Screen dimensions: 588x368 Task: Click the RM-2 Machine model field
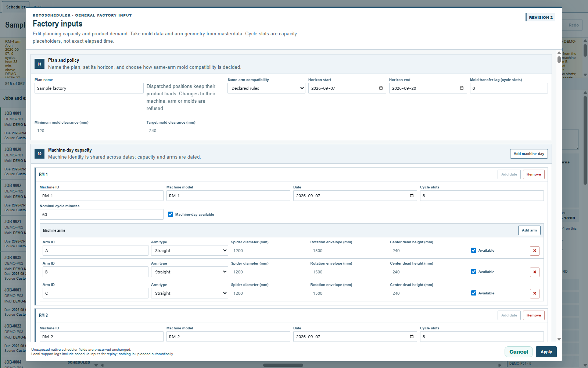[228, 337]
